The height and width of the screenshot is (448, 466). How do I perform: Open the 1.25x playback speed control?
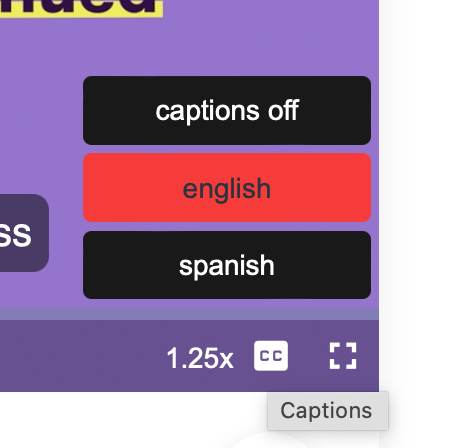(200, 358)
